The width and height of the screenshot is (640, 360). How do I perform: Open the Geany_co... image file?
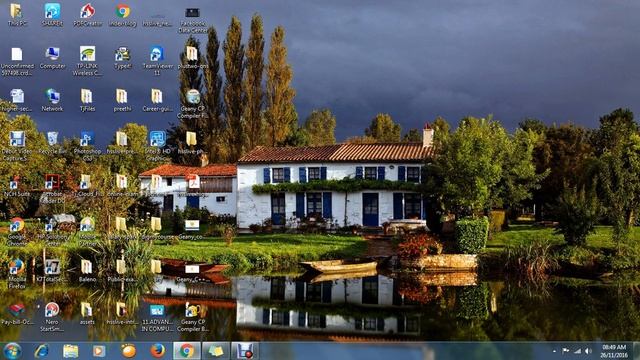click(x=192, y=229)
